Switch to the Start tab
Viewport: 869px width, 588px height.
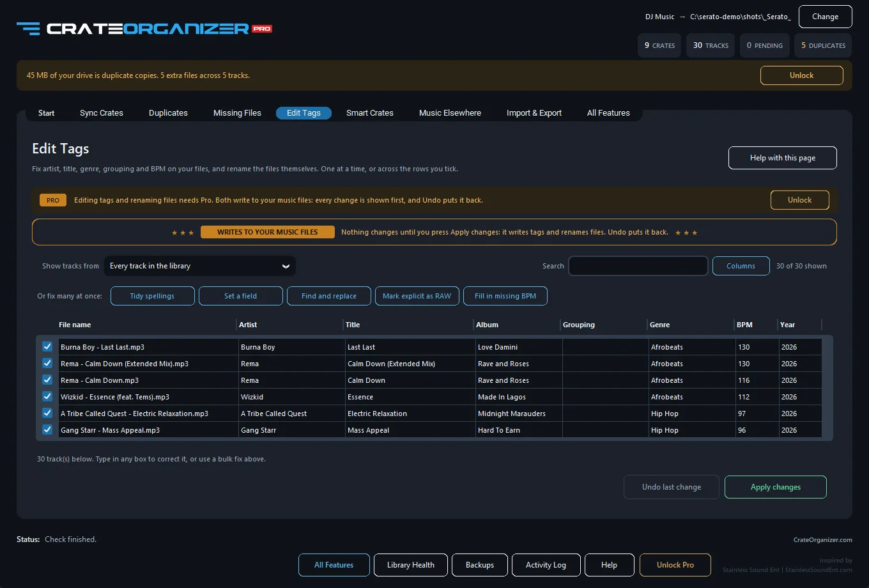(47, 113)
